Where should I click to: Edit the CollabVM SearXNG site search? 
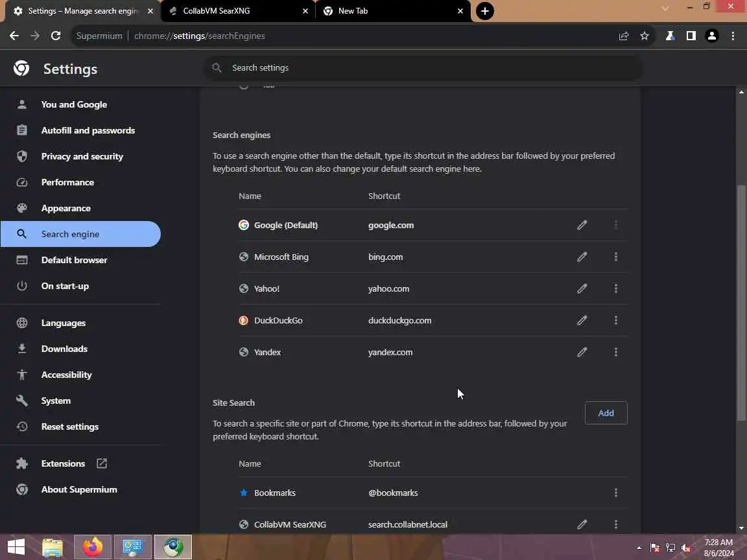pos(582,524)
